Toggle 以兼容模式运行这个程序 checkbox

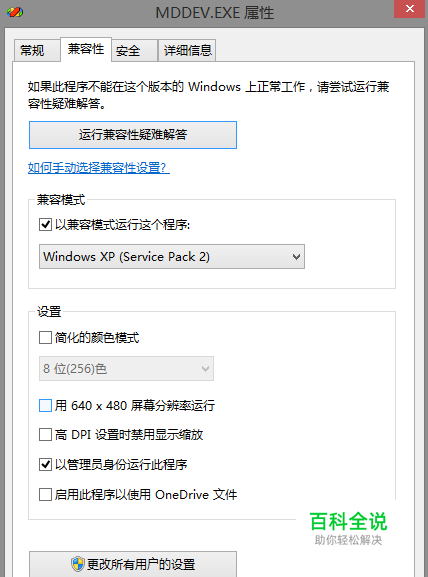[45, 224]
